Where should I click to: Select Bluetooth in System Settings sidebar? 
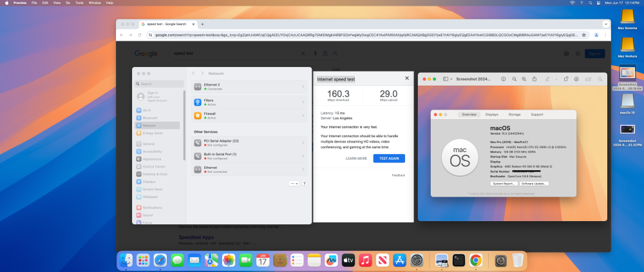coord(158,118)
